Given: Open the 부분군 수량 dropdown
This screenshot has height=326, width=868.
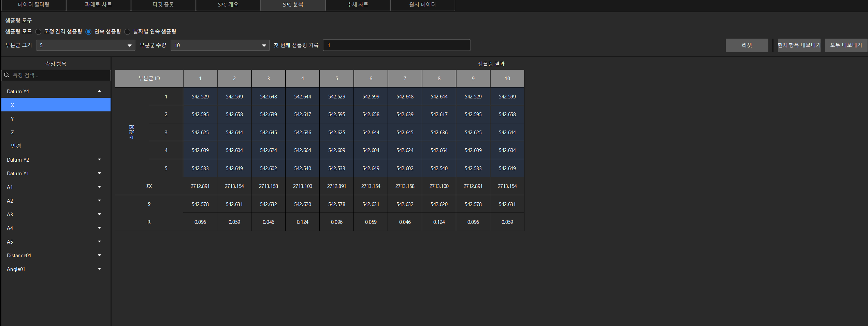Looking at the screenshot, I should (220, 45).
